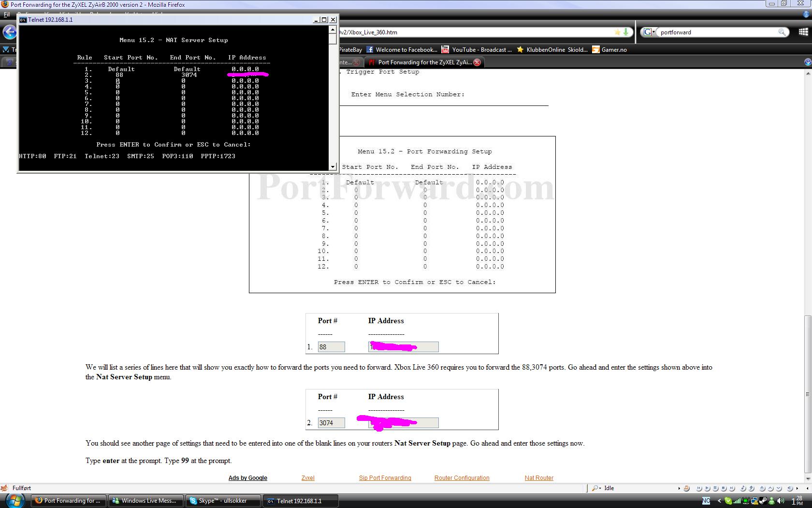Close the Port Forwarding for the ZyXEL tab
812x508 pixels.
pyautogui.click(x=477, y=62)
